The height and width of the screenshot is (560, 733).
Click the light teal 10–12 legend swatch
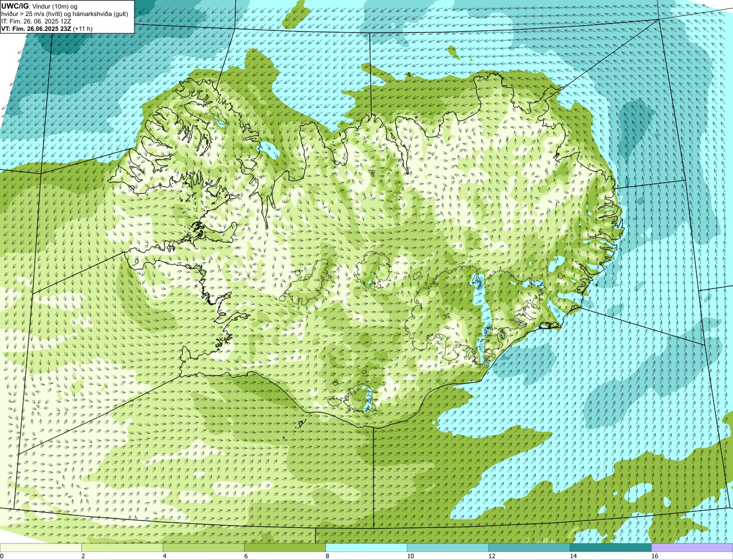click(x=448, y=547)
